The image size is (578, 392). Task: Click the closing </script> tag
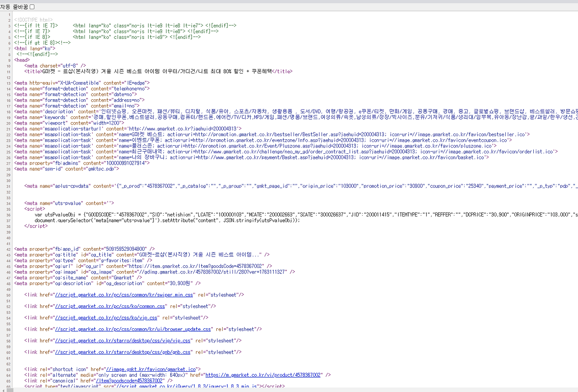click(x=36, y=226)
